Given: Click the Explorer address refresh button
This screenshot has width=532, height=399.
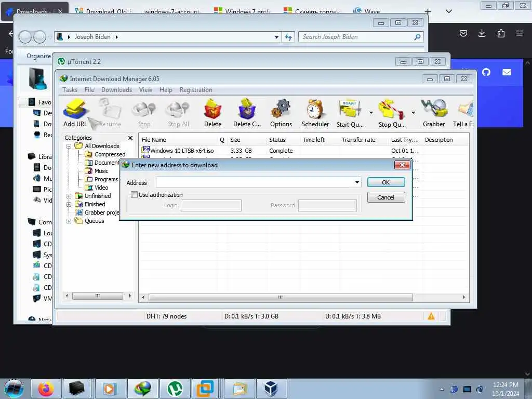Looking at the screenshot, I should point(288,37).
